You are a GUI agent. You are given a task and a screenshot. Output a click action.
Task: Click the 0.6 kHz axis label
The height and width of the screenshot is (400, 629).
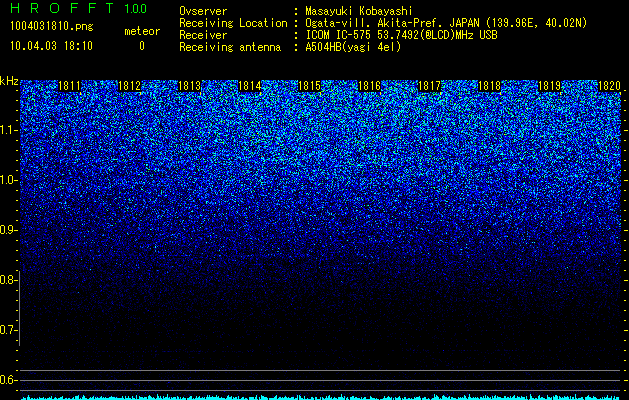8,380
